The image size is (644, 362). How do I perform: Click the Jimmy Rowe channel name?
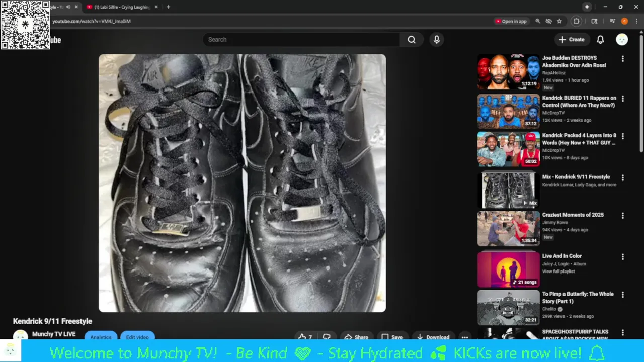(554, 222)
